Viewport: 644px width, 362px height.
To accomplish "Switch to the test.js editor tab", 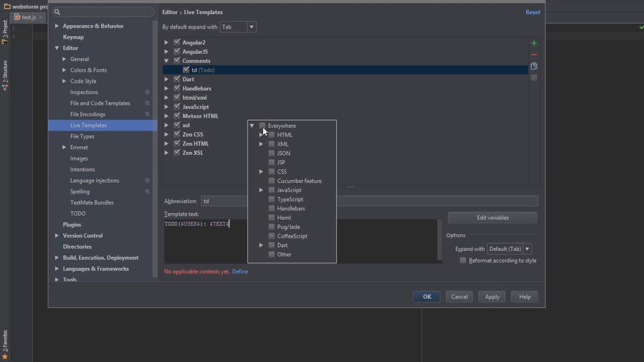I will click(x=29, y=18).
